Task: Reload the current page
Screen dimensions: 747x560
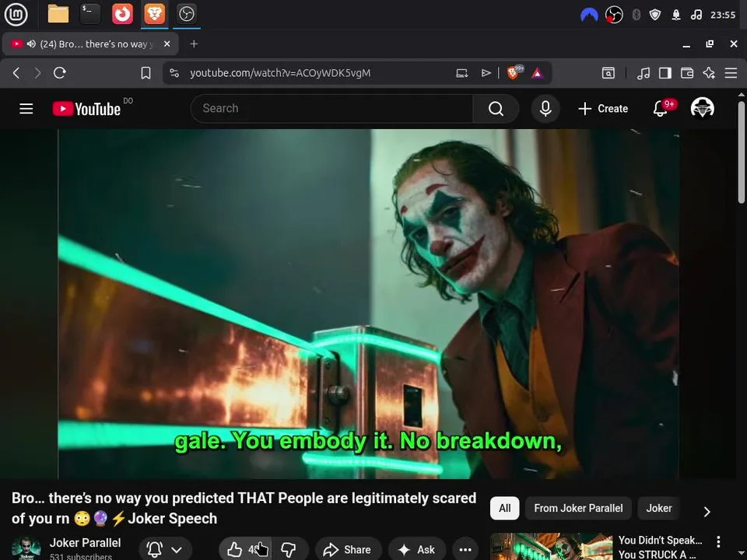Action: click(x=60, y=73)
